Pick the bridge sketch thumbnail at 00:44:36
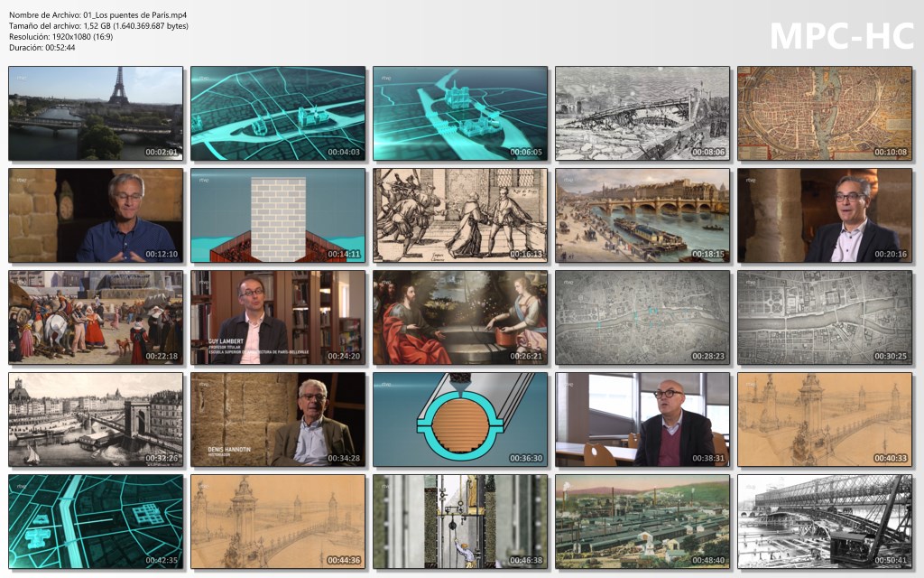This screenshot has width=924, height=578. pyautogui.click(x=278, y=521)
